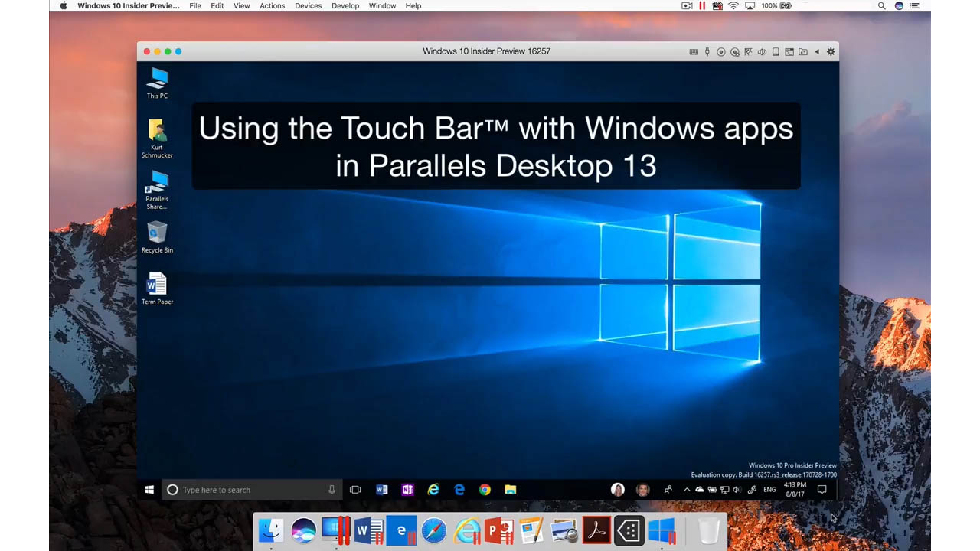Click the second contact avatar on taskbar
Image resolution: width=980 pixels, height=551 pixels.
(642, 490)
